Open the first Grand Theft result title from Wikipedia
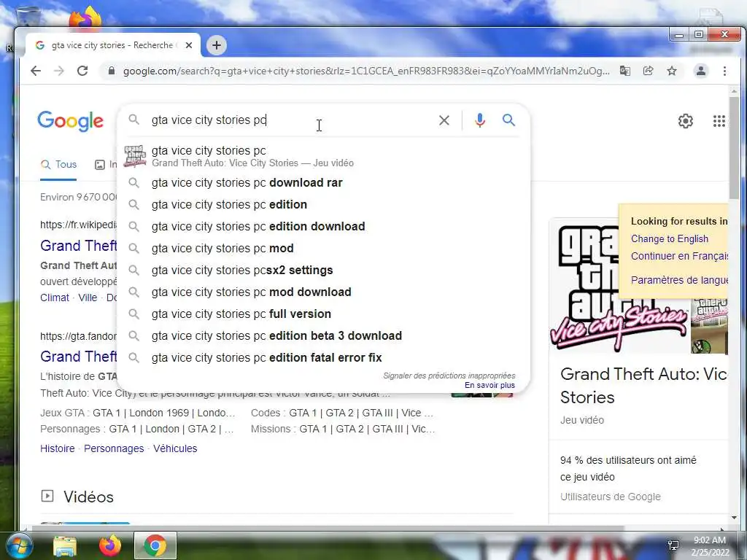Viewport: 747px width, 560px height. pyautogui.click(x=79, y=246)
